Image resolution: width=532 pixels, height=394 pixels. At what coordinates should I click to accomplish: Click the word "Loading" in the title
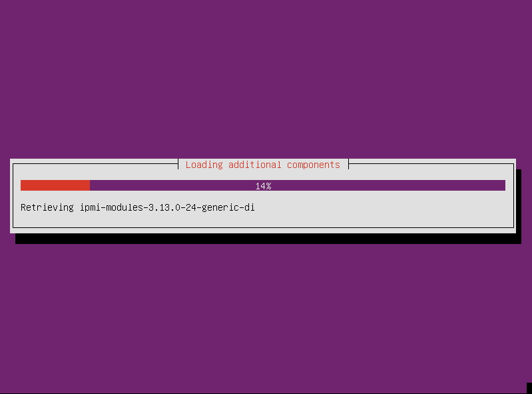pos(204,165)
